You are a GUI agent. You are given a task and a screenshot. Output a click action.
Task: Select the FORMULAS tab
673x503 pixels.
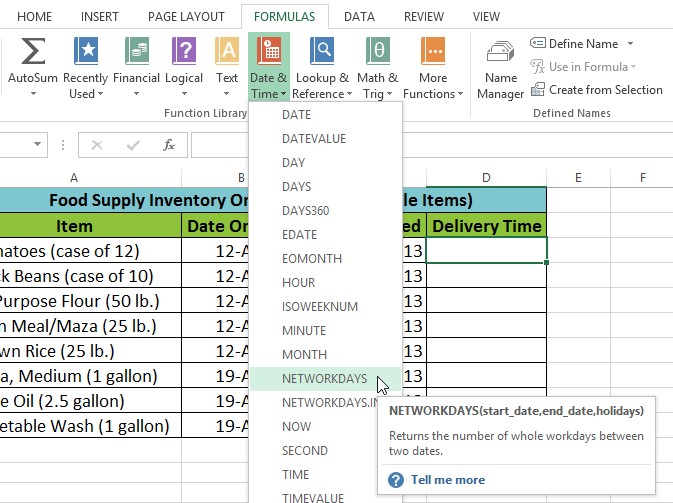coord(285,17)
